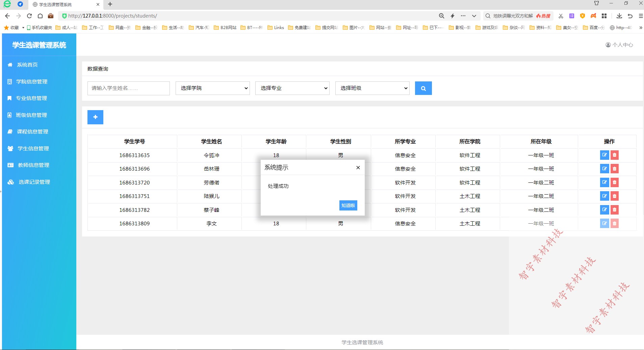Open the 选择学院 dropdown
Screen dimensions: 644x350
point(212,88)
